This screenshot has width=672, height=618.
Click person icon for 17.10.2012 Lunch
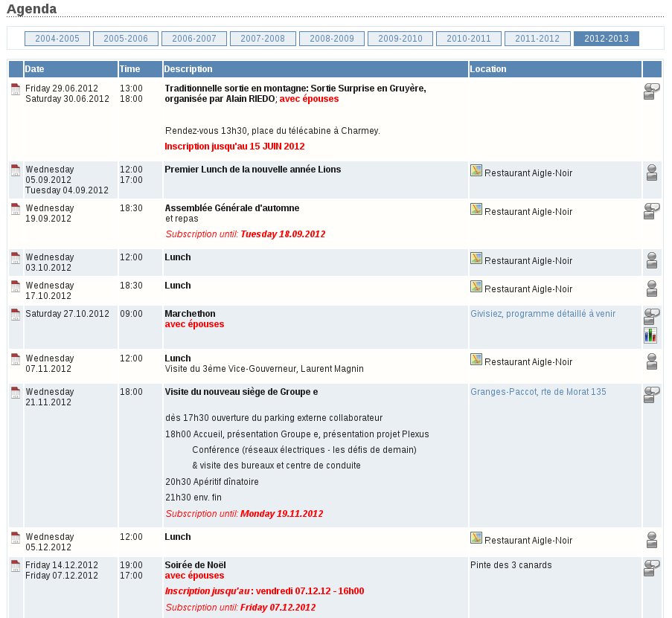(652, 289)
